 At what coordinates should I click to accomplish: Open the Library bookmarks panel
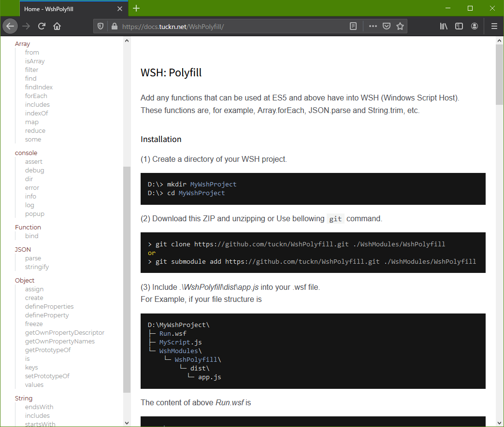tap(444, 26)
